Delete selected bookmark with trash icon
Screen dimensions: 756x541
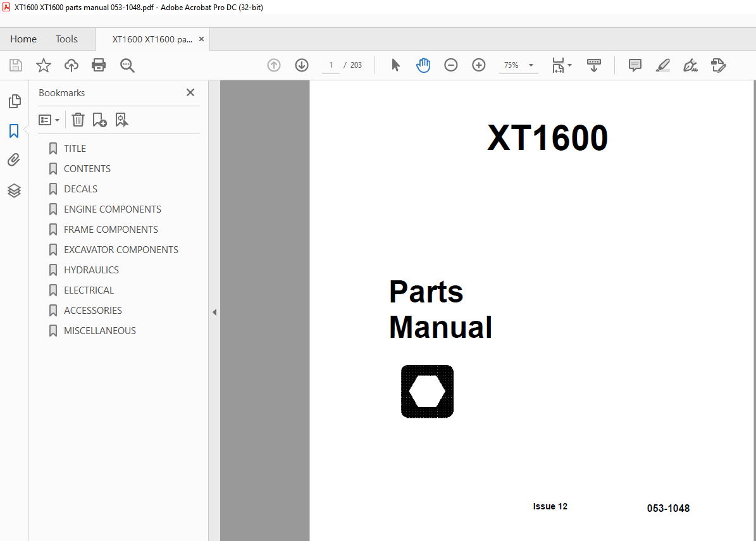[x=78, y=120]
